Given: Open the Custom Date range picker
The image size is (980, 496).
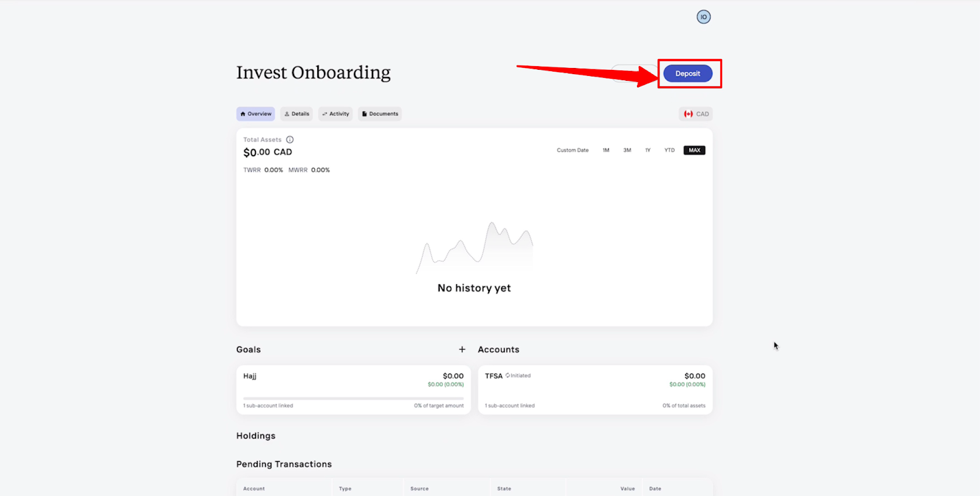Looking at the screenshot, I should (x=572, y=150).
